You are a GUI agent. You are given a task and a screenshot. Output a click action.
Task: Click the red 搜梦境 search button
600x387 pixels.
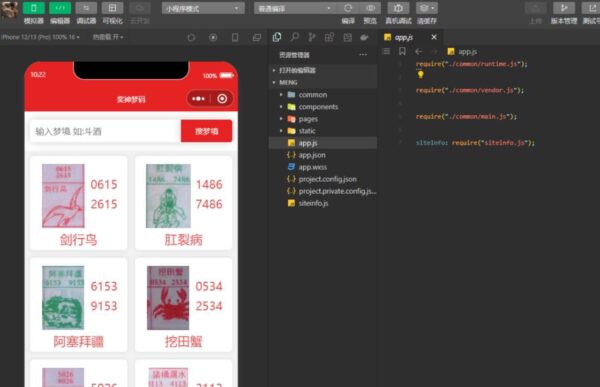(x=207, y=131)
